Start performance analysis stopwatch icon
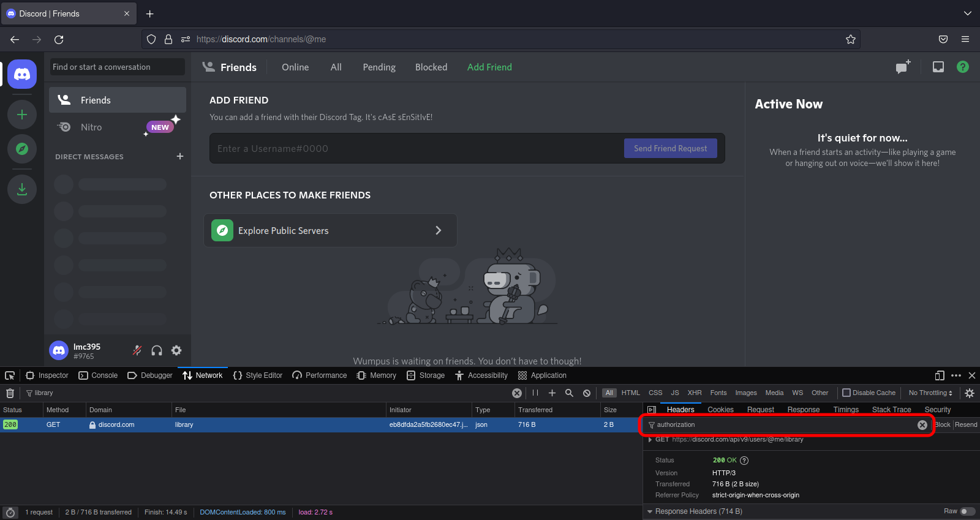The image size is (980, 520). pos(10,513)
